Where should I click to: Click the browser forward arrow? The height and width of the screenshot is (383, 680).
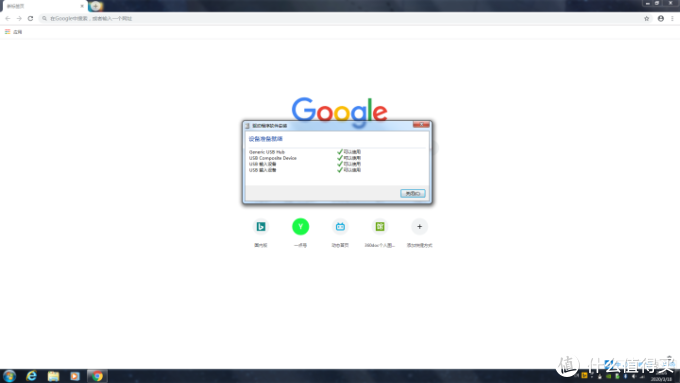19,19
